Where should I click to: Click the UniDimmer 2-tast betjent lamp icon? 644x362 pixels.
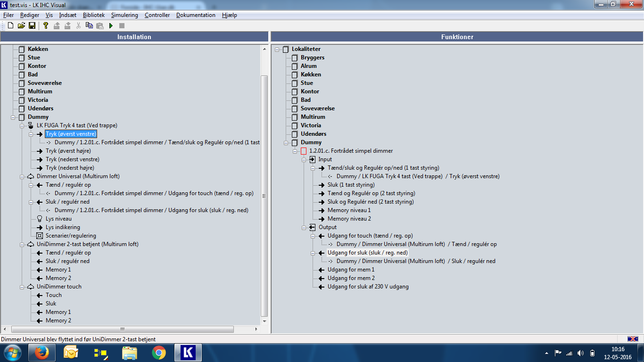coord(31,244)
